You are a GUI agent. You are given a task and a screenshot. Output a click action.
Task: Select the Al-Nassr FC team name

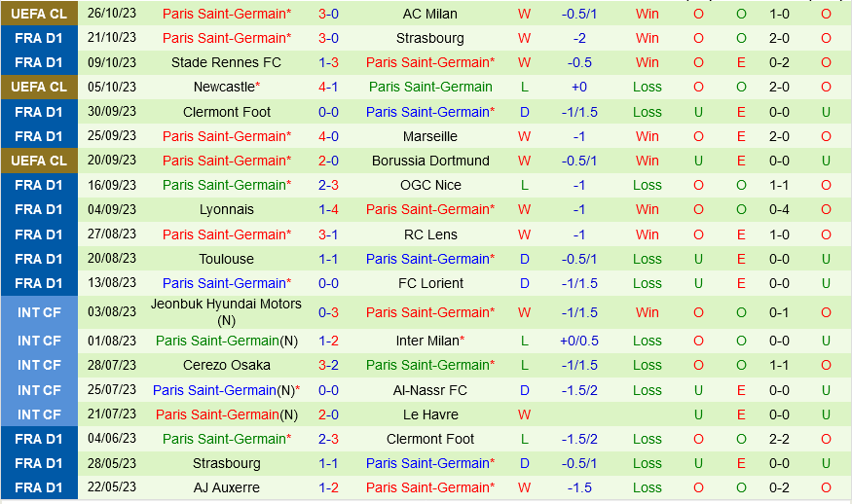(x=429, y=390)
